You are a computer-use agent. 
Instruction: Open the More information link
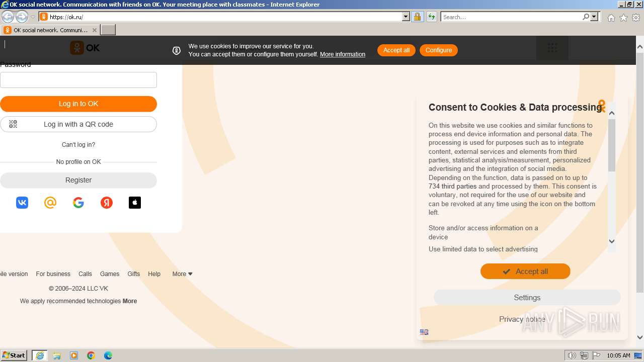click(343, 54)
